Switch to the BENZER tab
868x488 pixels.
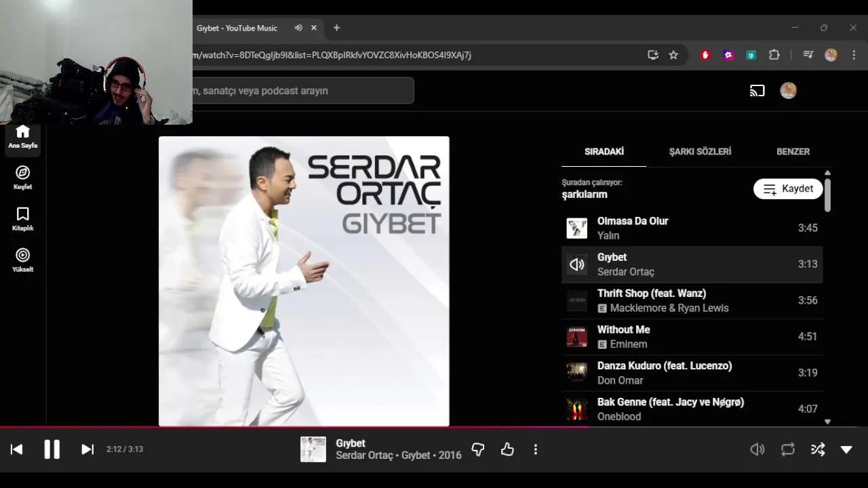793,152
